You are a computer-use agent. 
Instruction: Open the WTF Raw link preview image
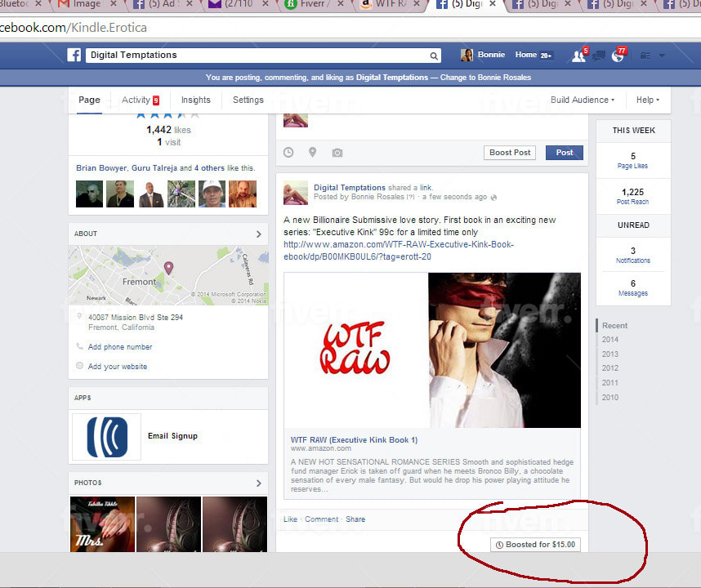[x=432, y=350]
